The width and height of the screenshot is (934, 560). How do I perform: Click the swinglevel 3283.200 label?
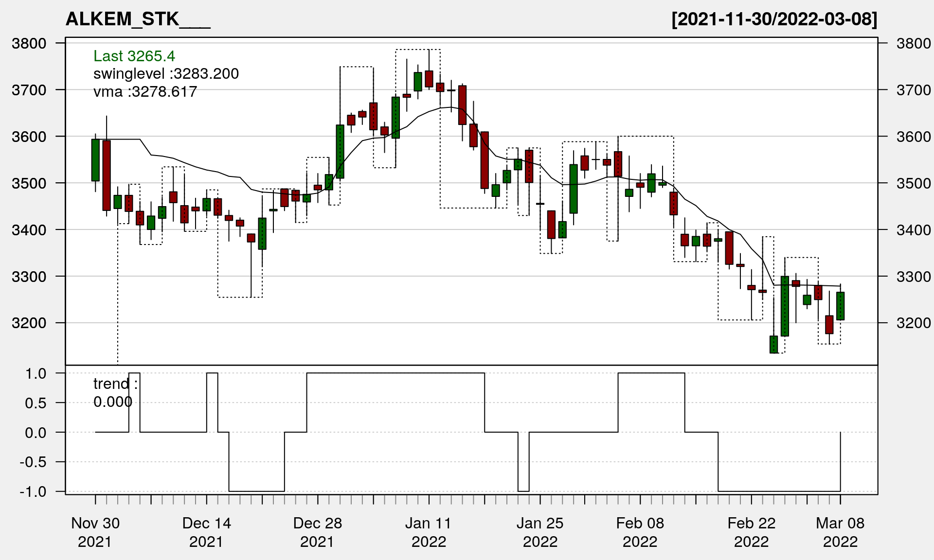pos(166,74)
